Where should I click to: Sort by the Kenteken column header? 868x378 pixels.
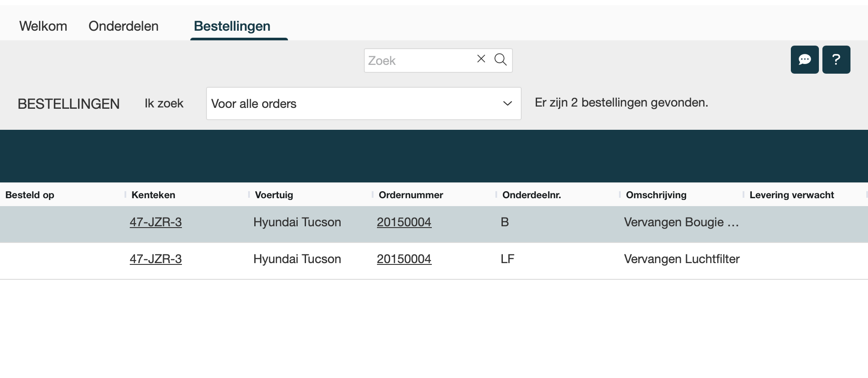click(x=153, y=195)
